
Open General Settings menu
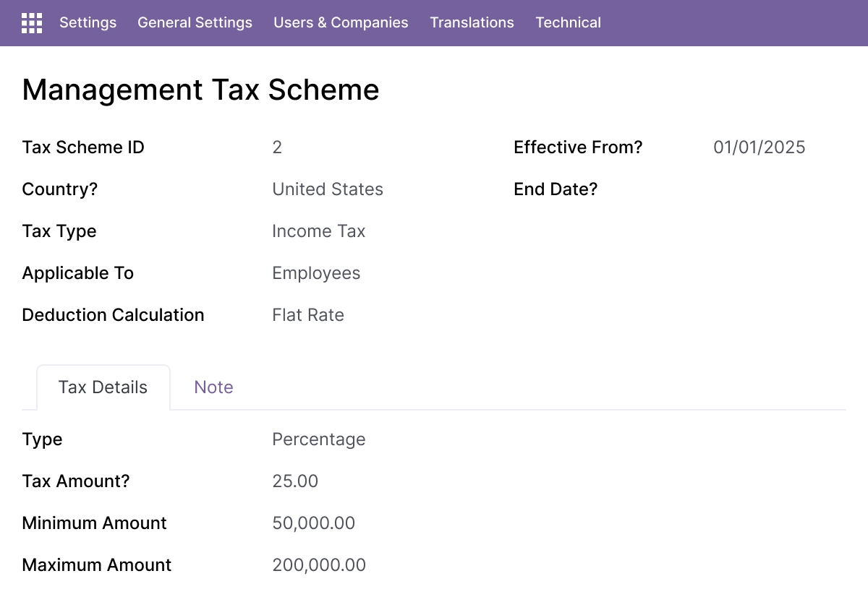(x=195, y=22)
